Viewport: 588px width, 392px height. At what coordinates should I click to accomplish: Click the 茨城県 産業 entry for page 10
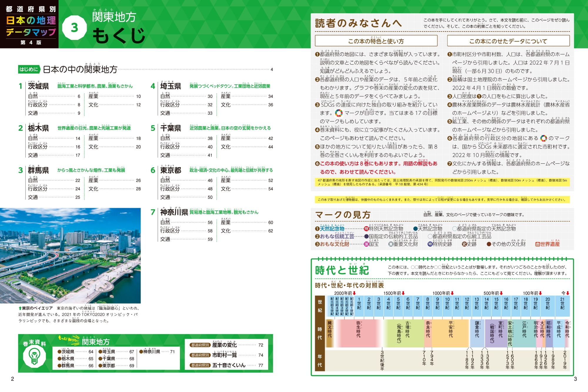(x=115, y=96)
